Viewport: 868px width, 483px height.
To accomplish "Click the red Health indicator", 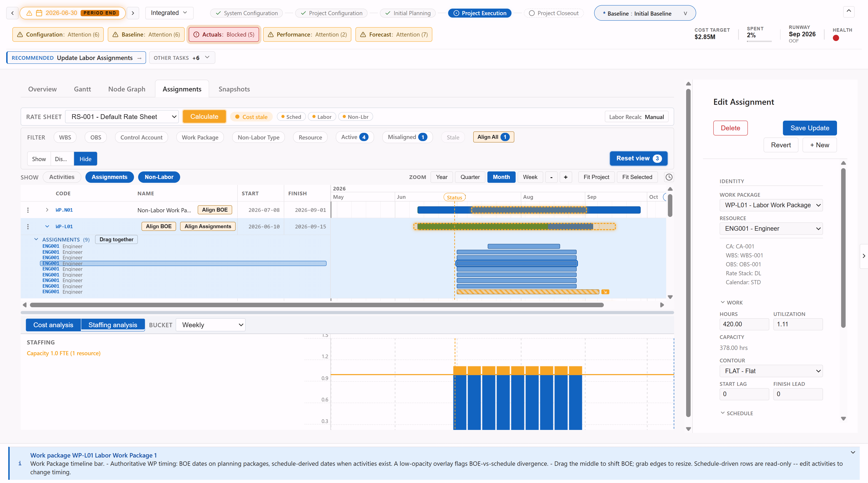I will pos(836,38).
